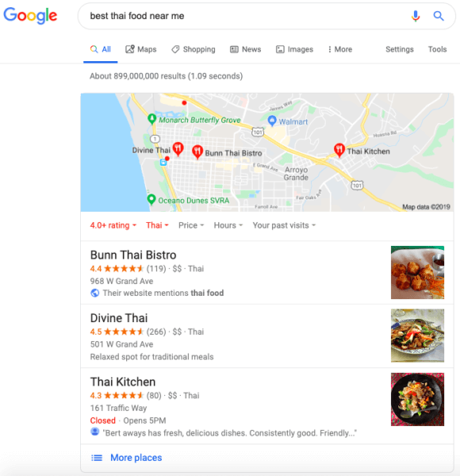Screen dimensions: 460x476
Task: Expand the Price filter dropdown
Action: point(191,225)
